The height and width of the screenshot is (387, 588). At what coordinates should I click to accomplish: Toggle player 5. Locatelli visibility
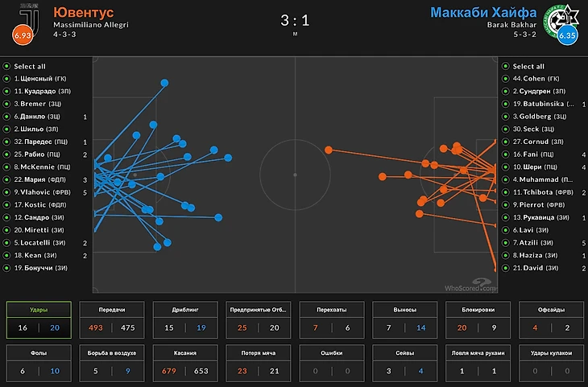click(6, 242)
